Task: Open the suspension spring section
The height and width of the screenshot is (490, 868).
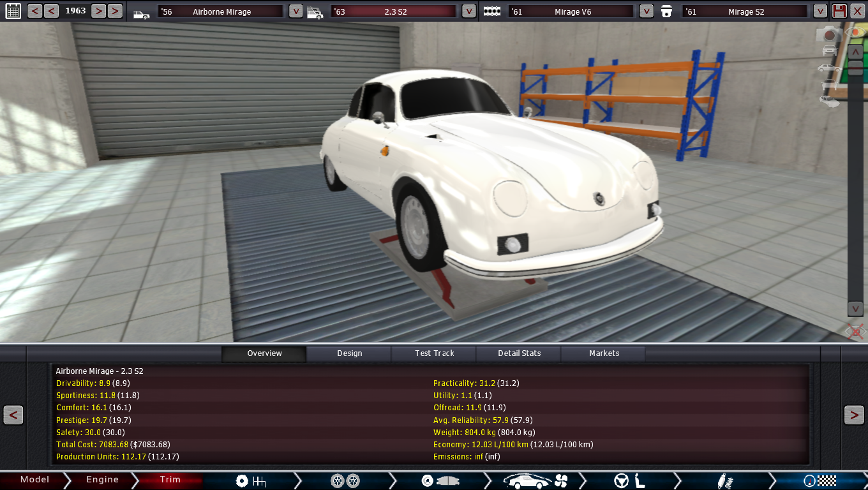Action: click(725, 480)
